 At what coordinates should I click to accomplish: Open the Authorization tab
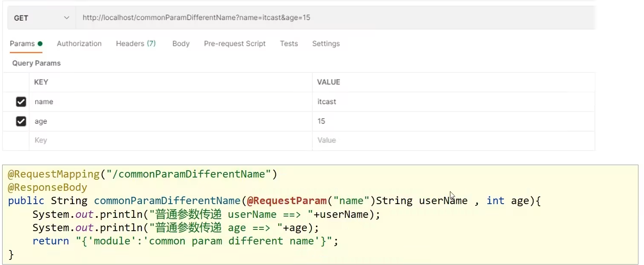79,44
